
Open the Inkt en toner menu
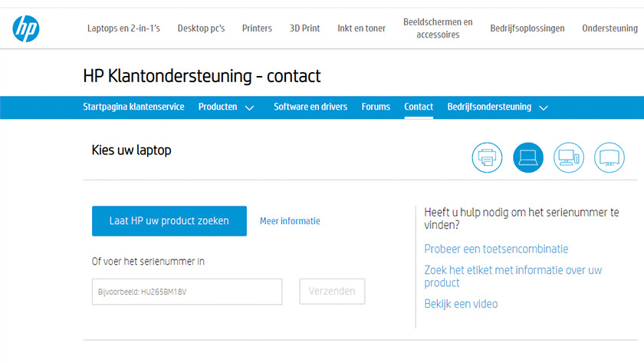(361, 28)
